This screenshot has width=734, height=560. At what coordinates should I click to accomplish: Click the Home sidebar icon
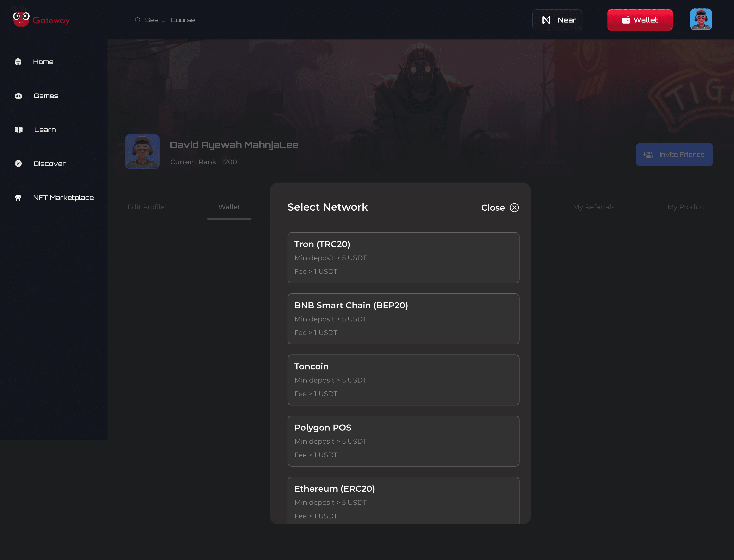(18, 62)
